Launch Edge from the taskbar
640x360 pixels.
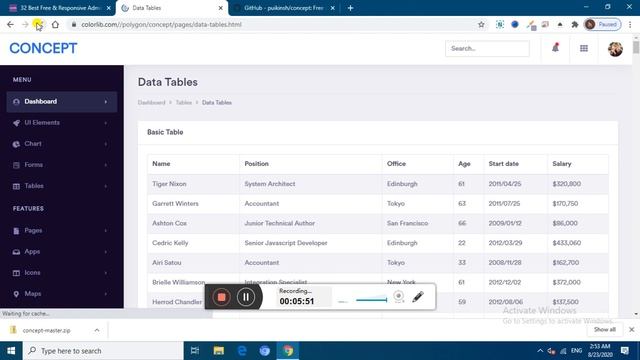click(x=242, y=351)
